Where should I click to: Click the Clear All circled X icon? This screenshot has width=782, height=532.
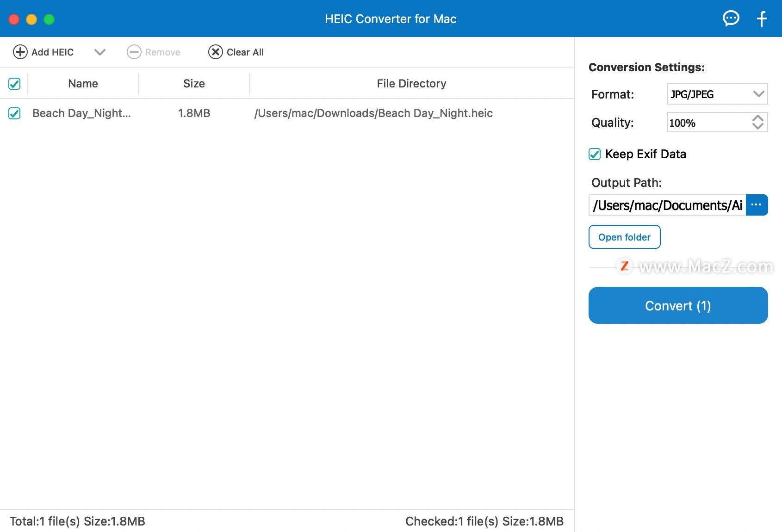coord(216,52)
